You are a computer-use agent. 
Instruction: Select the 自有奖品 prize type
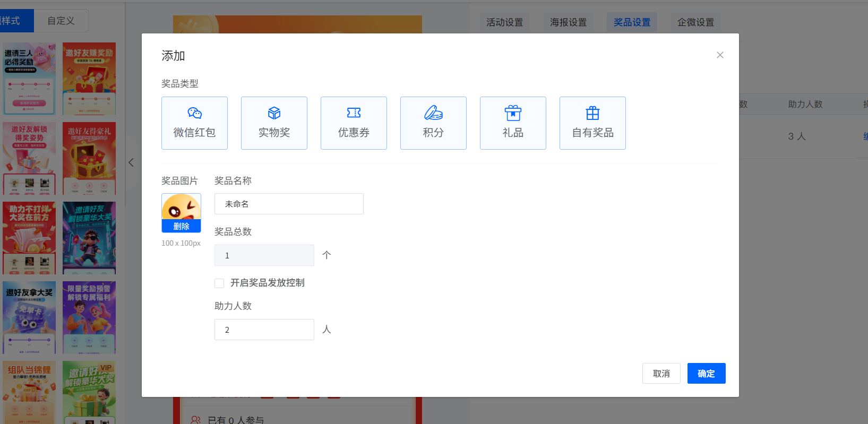(592, 123)
